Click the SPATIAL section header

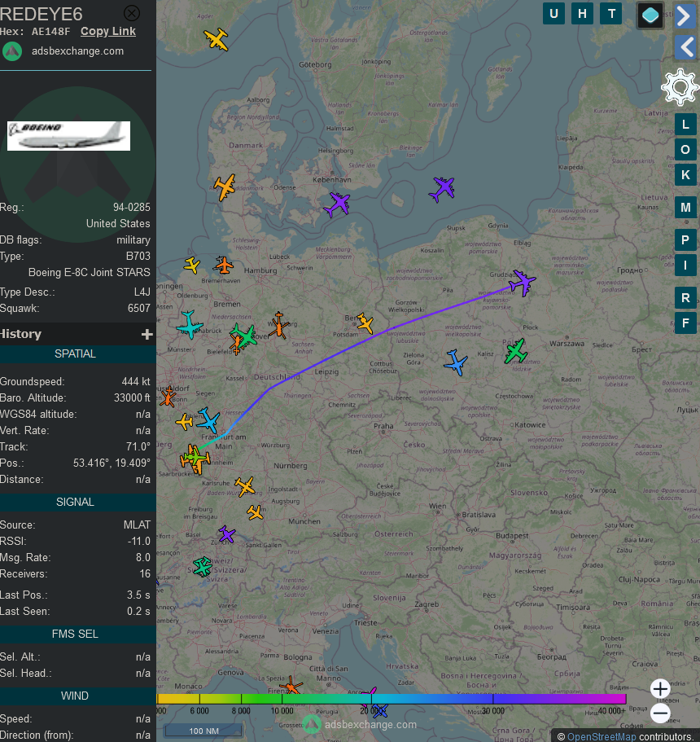point(75,354)
